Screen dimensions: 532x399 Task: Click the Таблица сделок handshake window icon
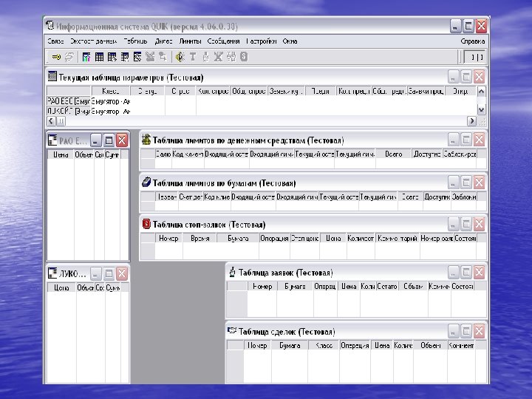[232, 331]
